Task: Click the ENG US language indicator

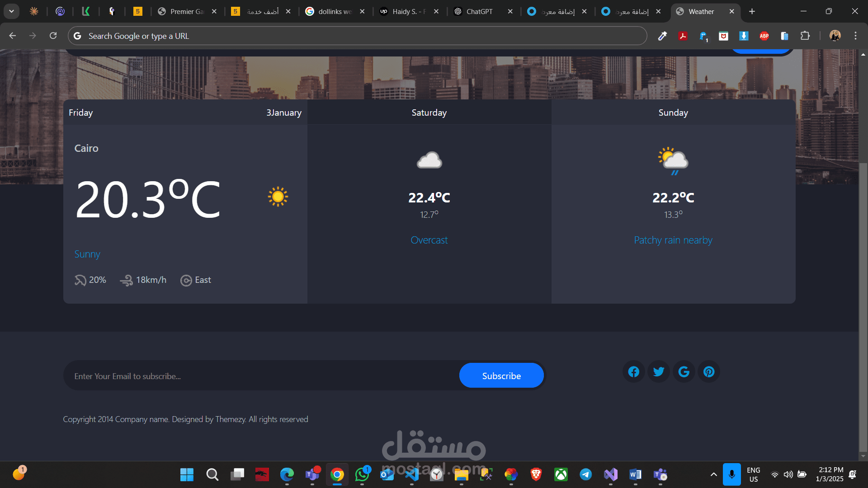Action: pos(753,474)
